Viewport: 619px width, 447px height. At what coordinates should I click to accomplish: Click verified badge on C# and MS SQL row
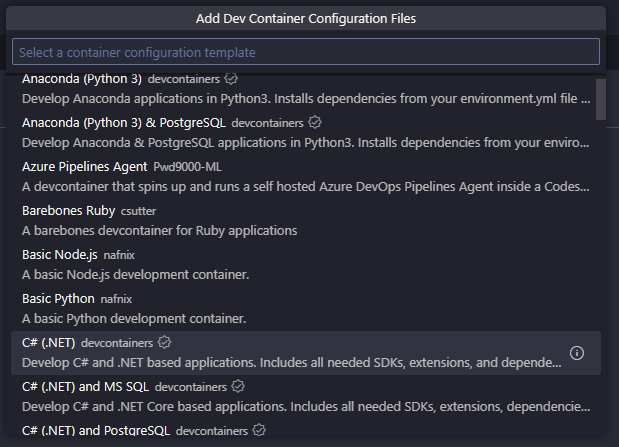[239, 386]
